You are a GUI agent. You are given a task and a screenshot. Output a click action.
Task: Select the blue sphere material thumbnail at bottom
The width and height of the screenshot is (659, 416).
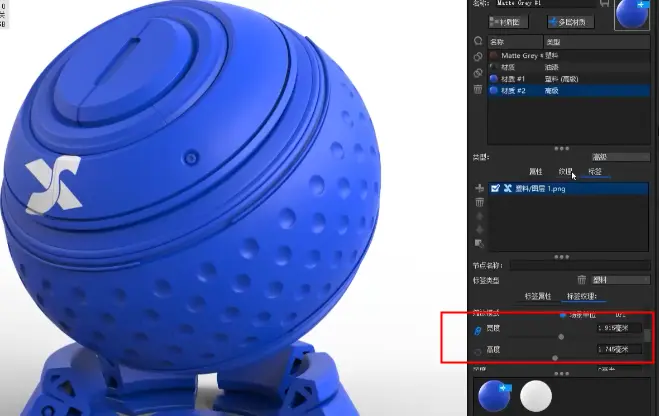(494, 395)
